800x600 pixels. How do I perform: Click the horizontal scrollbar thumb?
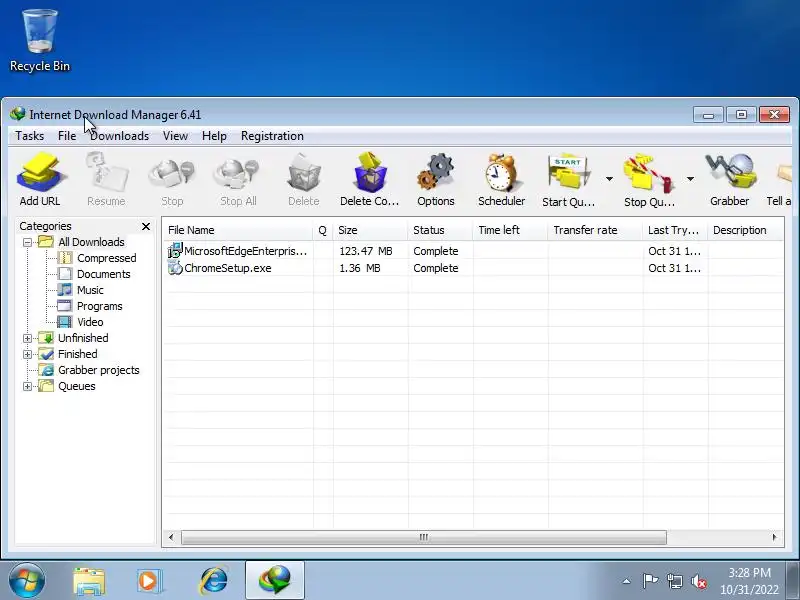[x=423, y=537]
